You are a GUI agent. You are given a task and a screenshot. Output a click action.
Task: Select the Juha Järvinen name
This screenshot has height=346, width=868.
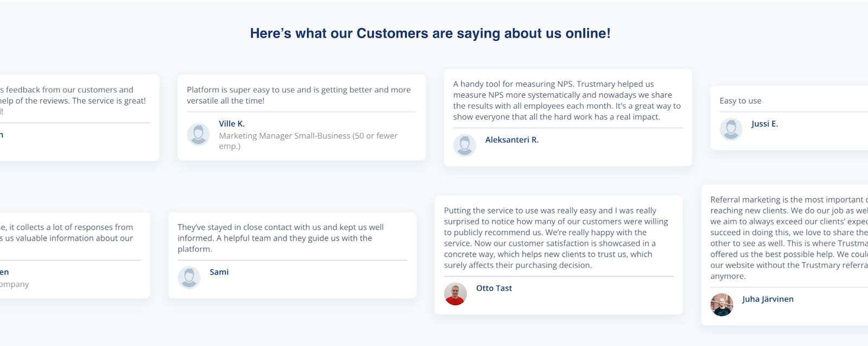pyautogui.click(x=768, y=299)
